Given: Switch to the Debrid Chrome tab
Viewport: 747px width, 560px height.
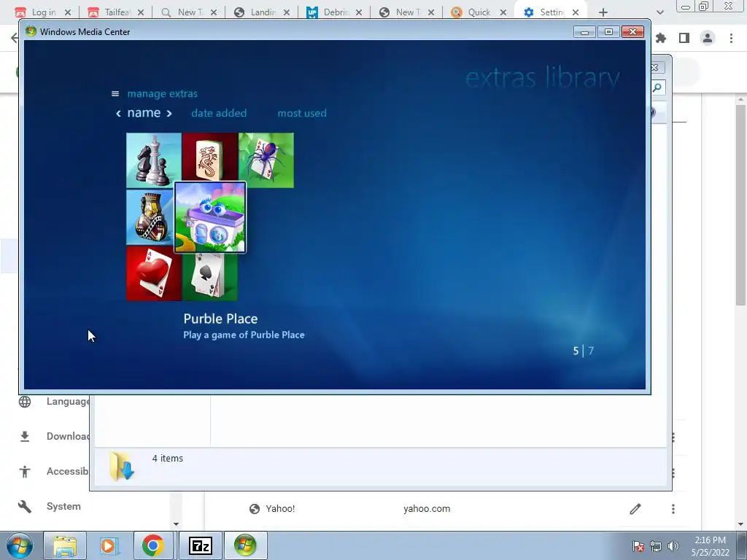Looking at the screenshot, I should pyautogui.click(x=335, y=12).
